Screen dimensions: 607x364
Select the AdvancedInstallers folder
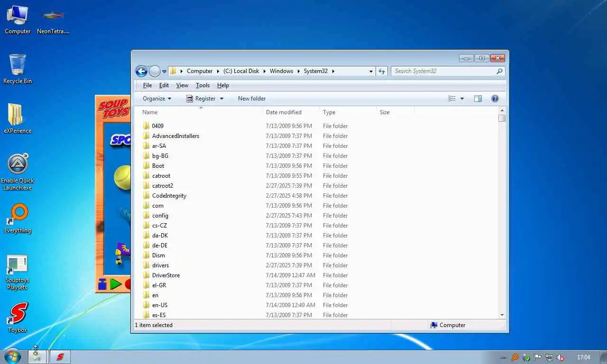175,136
